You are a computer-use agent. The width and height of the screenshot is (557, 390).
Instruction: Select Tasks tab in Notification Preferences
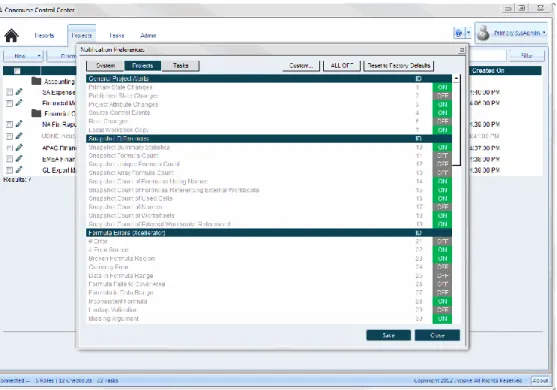(x=180, y=66)
